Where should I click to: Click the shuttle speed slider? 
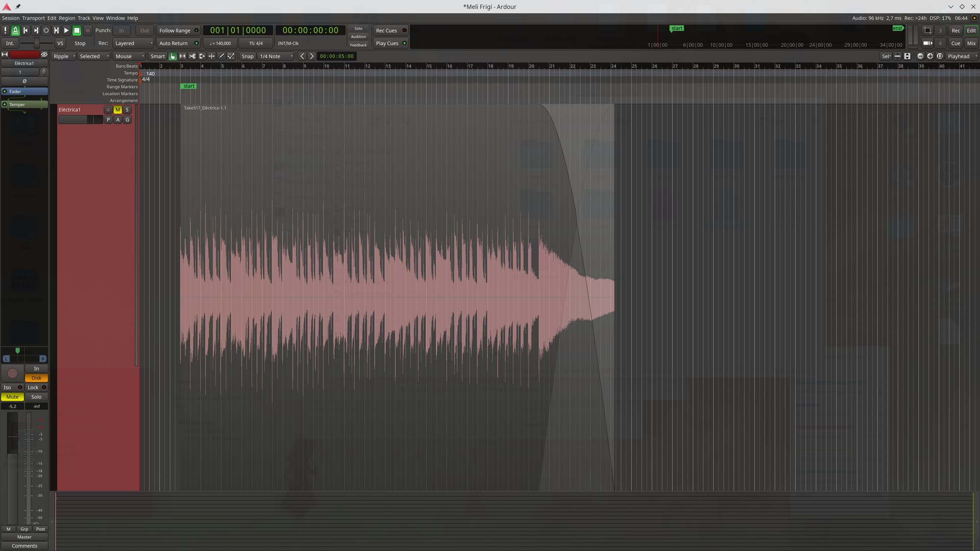coord(36,43)
